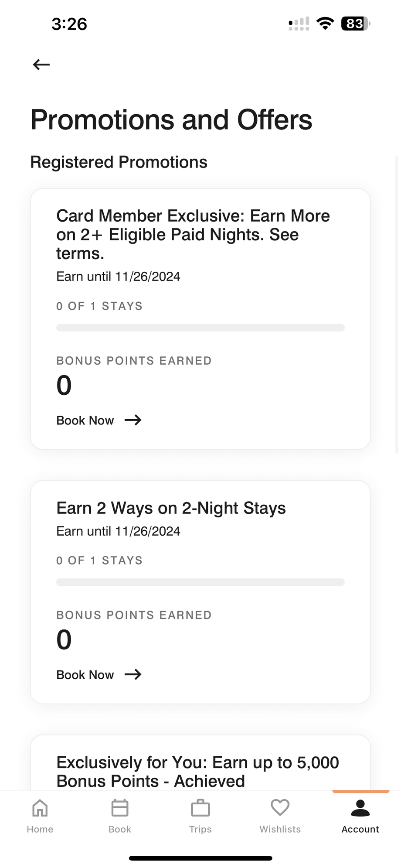Tap the clock showing 3:26
401x868 pixels.
[x=69, y=24]
